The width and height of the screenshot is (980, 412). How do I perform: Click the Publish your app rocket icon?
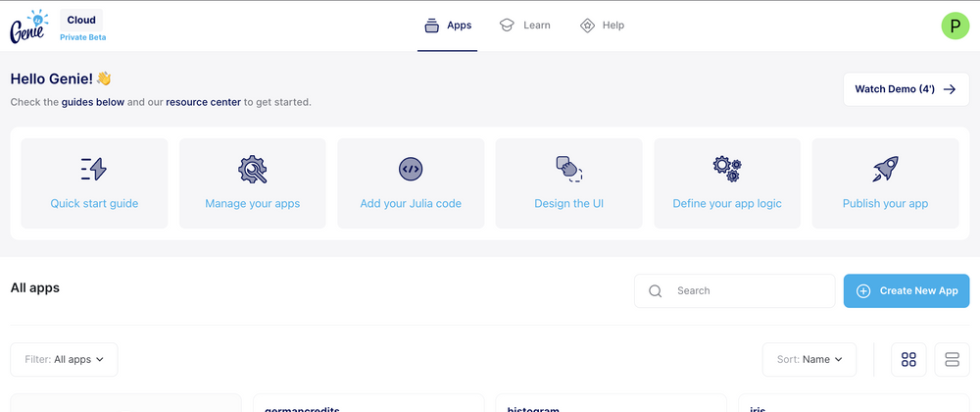[885, 169]
